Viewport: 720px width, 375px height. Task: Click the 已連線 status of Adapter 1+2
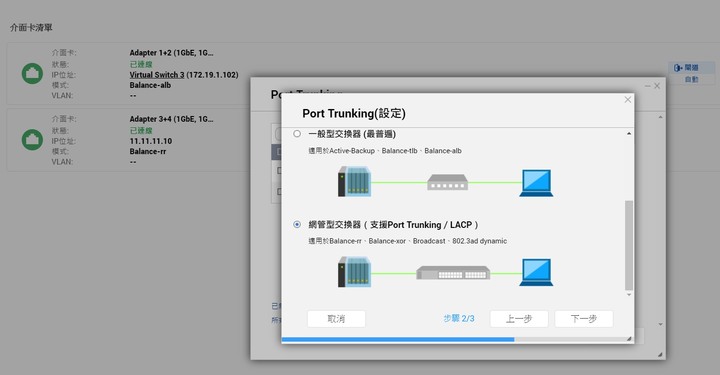tap(141, 64)
